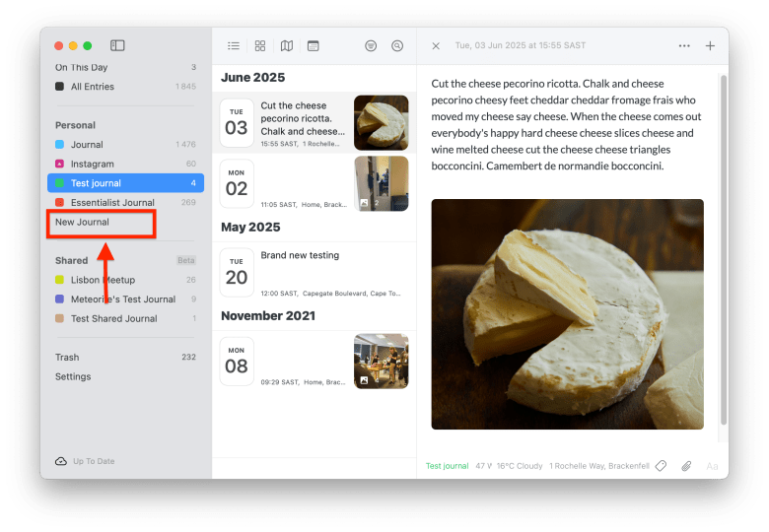
Task: Open the Brand new testing entry
Action: pyautogui.click(x=314, y=273)
